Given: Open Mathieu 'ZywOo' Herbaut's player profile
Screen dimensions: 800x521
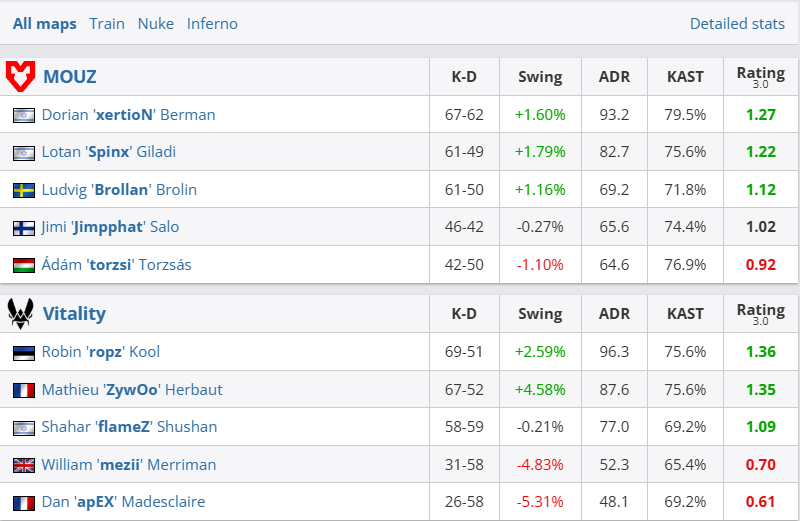Looking at the screenshot, I should (x=132, y=390).
